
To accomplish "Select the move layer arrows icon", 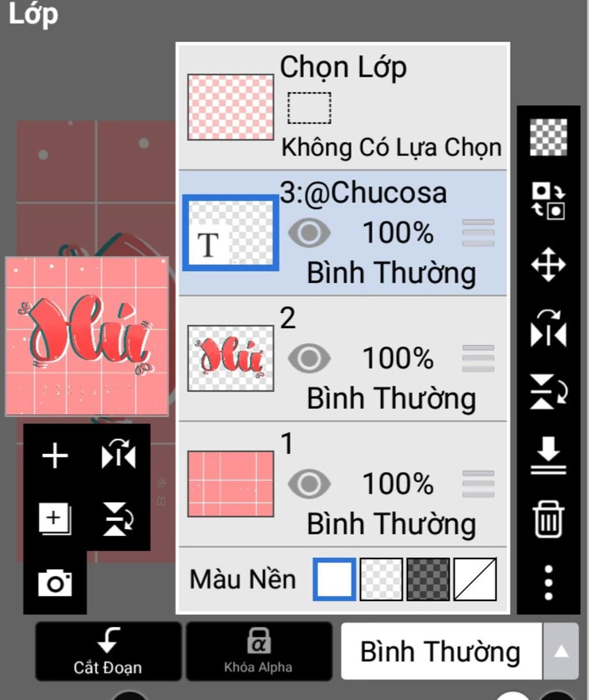I will [548, 265].
